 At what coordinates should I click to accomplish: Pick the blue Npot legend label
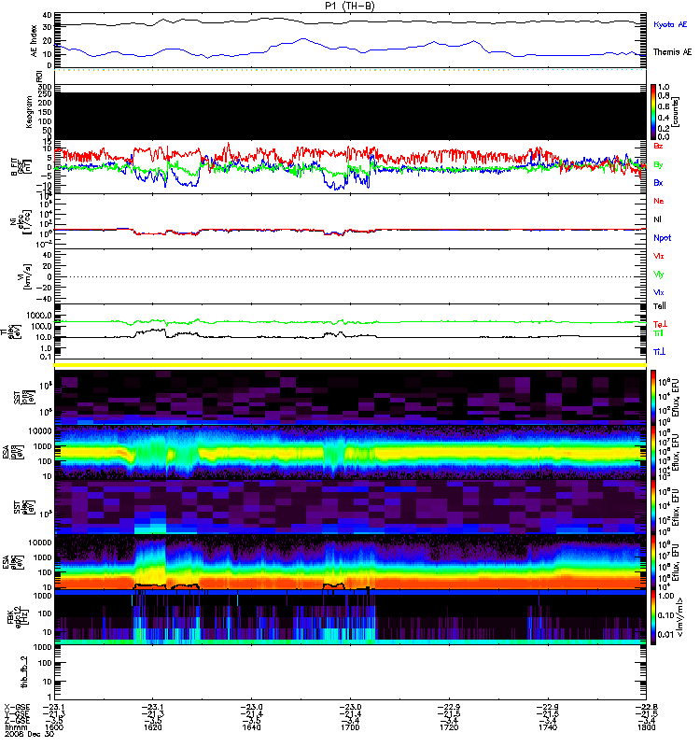(662, 238)
